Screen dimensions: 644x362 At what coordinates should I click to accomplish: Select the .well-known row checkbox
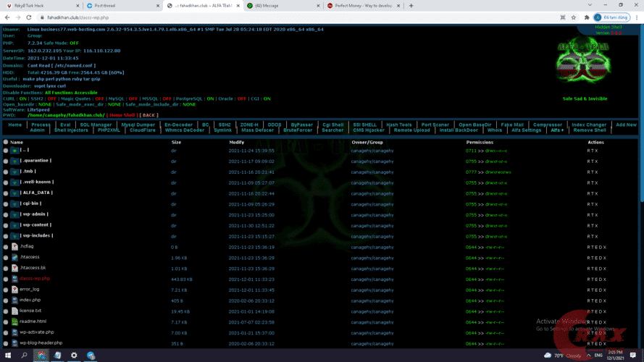coord(6,182)
